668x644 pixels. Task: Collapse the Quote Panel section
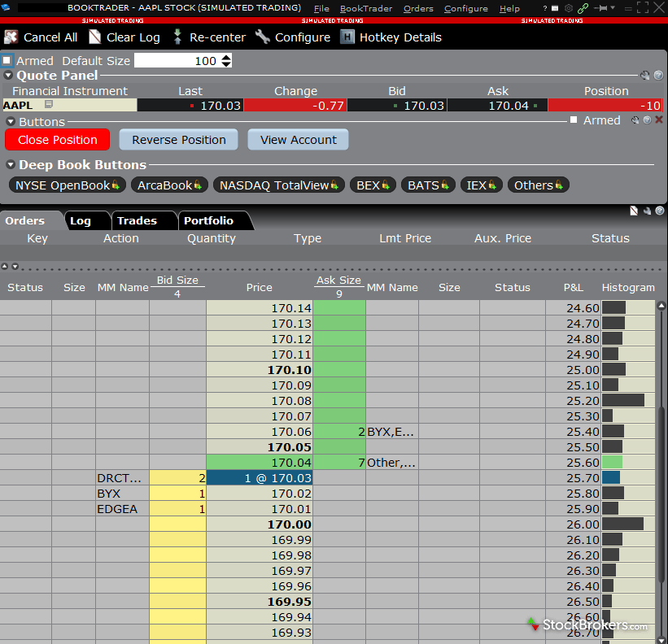point(9,75)
